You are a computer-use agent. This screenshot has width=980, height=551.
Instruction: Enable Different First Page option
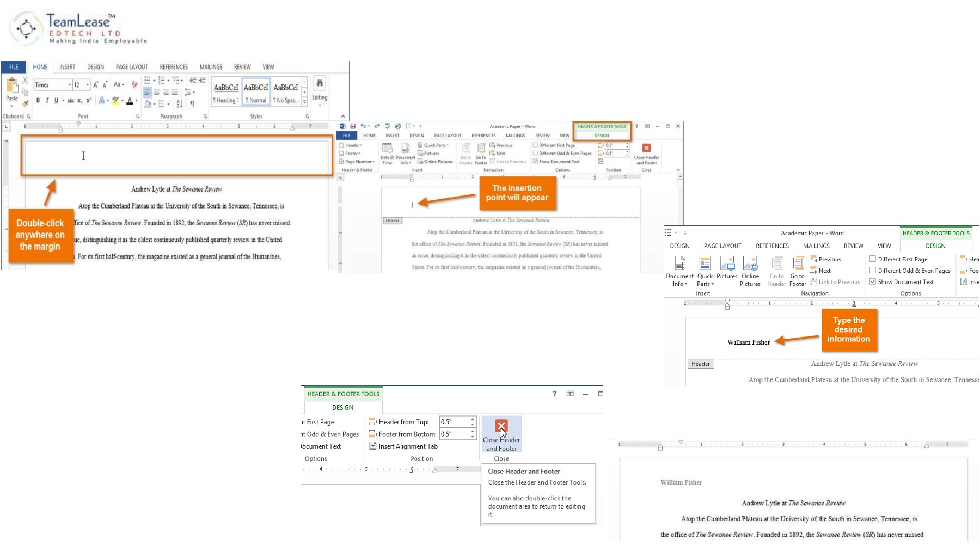pos(874,259)
